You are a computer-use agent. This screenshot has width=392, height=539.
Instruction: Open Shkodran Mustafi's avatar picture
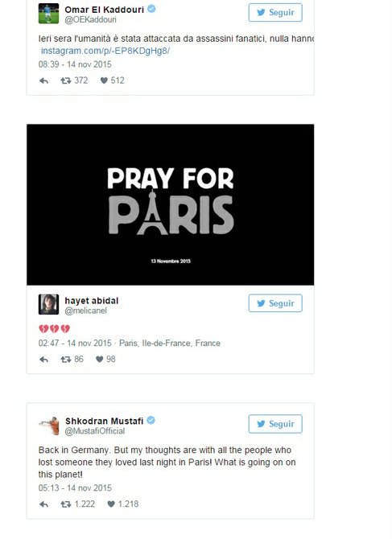click(x=48, y=426)
